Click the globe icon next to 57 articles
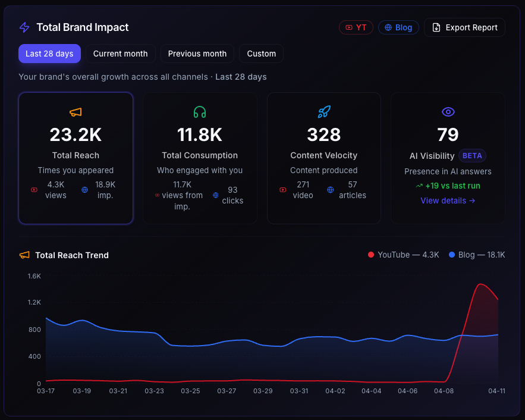 [331, 190]
